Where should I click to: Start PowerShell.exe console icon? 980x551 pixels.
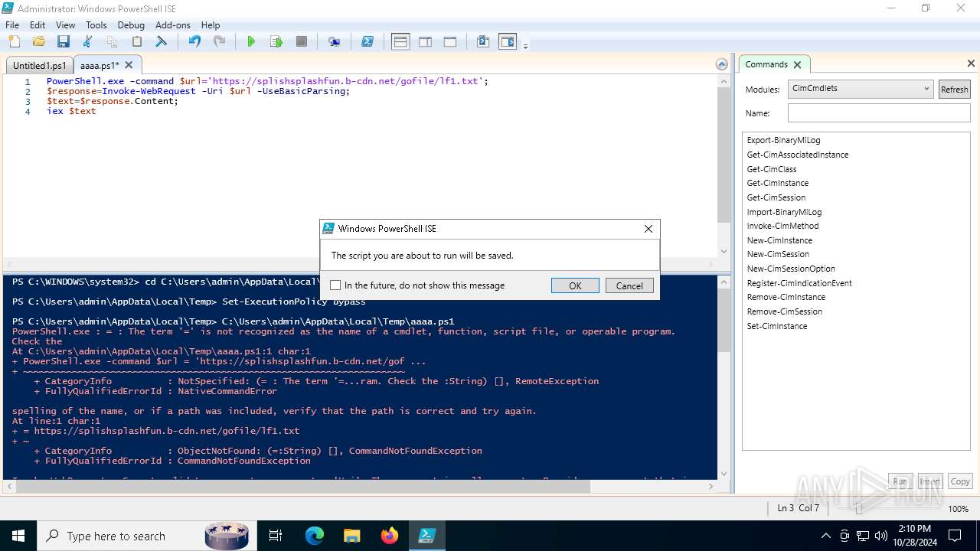[367, 42]
